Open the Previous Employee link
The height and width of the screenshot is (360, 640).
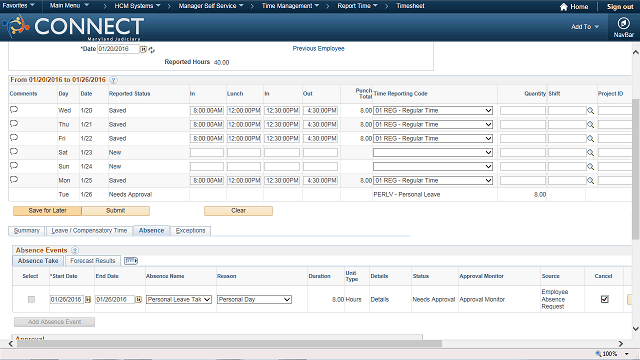[x=318, y=49]
